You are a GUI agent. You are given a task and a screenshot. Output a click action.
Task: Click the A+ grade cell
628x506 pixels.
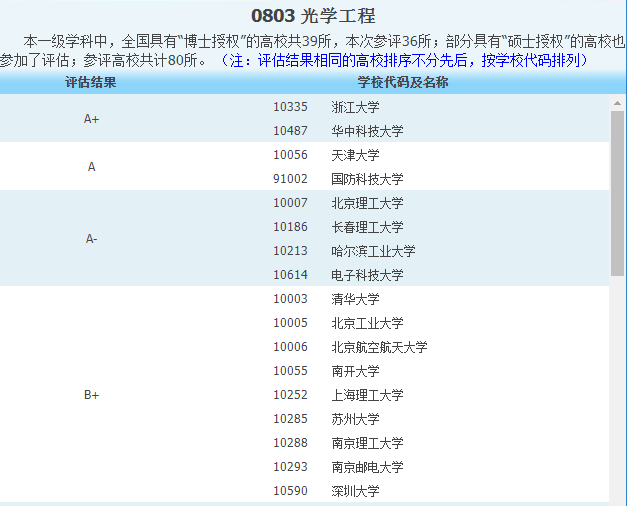91,119
